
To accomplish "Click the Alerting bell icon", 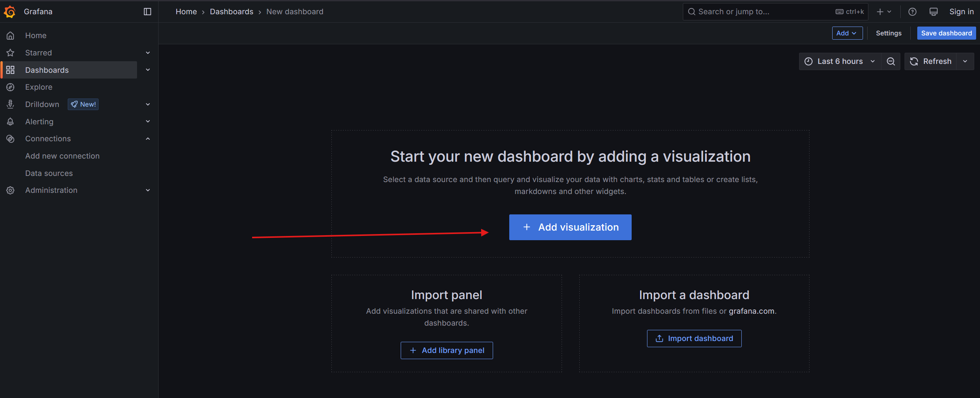I will (10, 122).
